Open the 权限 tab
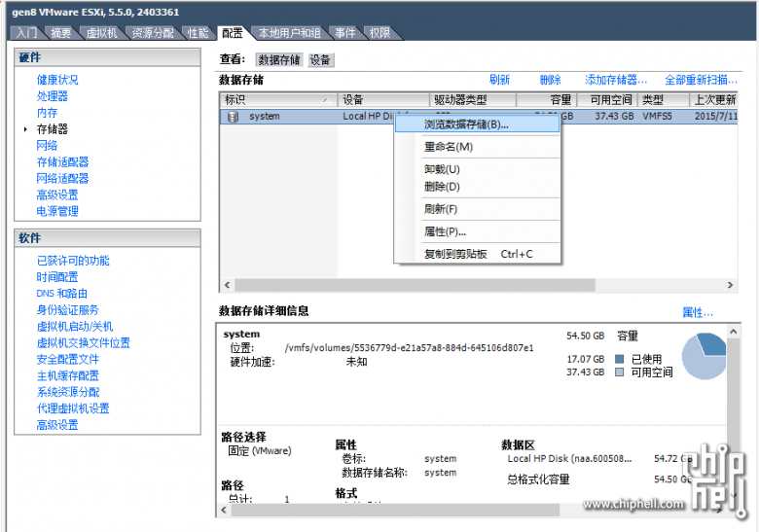Image resolution: width=759 pixels, height=532 pixels. 379,33
